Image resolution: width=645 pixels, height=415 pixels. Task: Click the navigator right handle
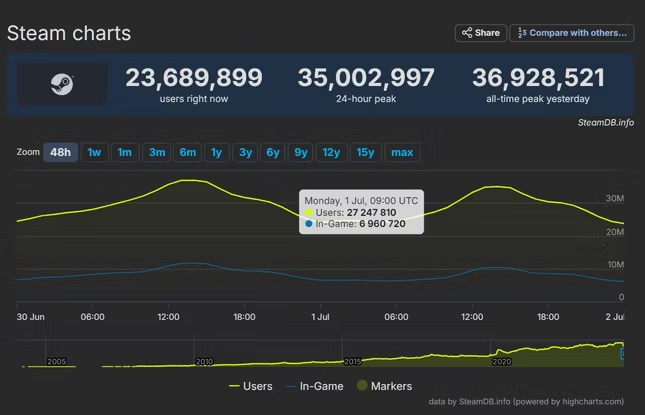coord(622,354)
